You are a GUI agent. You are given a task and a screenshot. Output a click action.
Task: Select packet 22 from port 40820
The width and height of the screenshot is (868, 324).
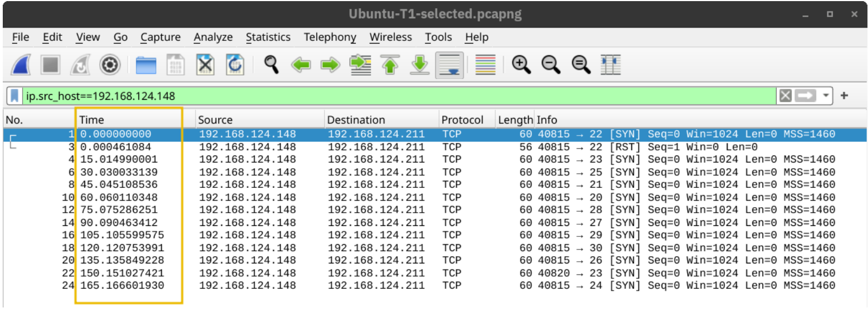tap(435, 273)
